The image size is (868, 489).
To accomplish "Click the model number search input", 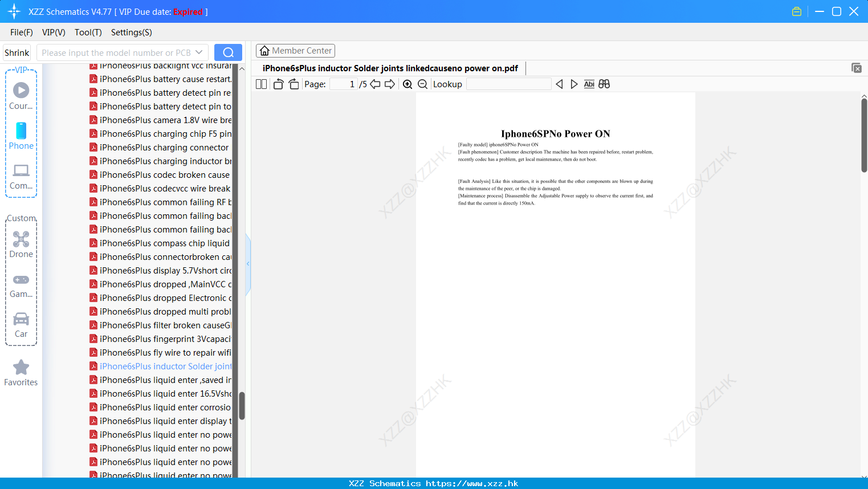I will [x=116, y=52].
